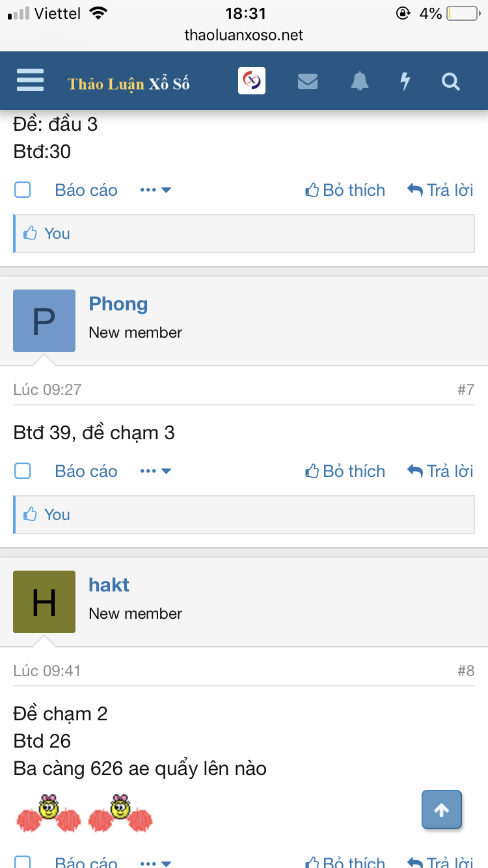Click the scroll-to-top arrow button
Image resolution: width=488 pixels, height=868 pixels.
click(x=442, y=810)
